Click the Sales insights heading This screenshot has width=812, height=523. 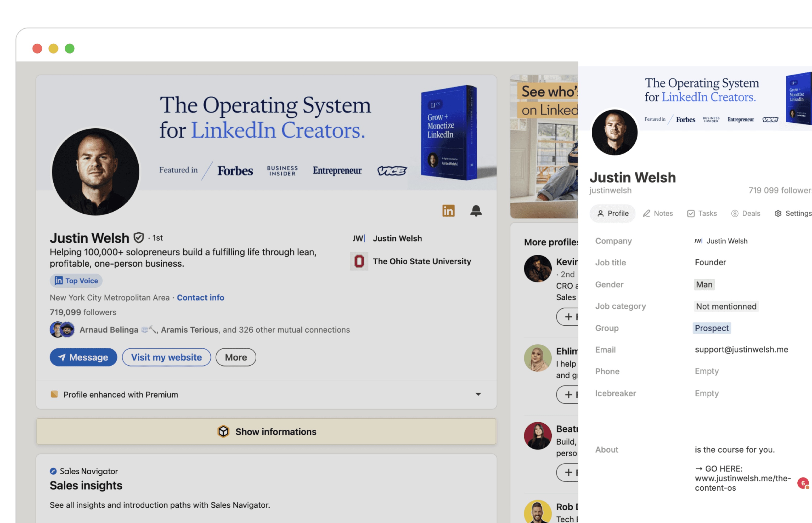click(86, 485)
